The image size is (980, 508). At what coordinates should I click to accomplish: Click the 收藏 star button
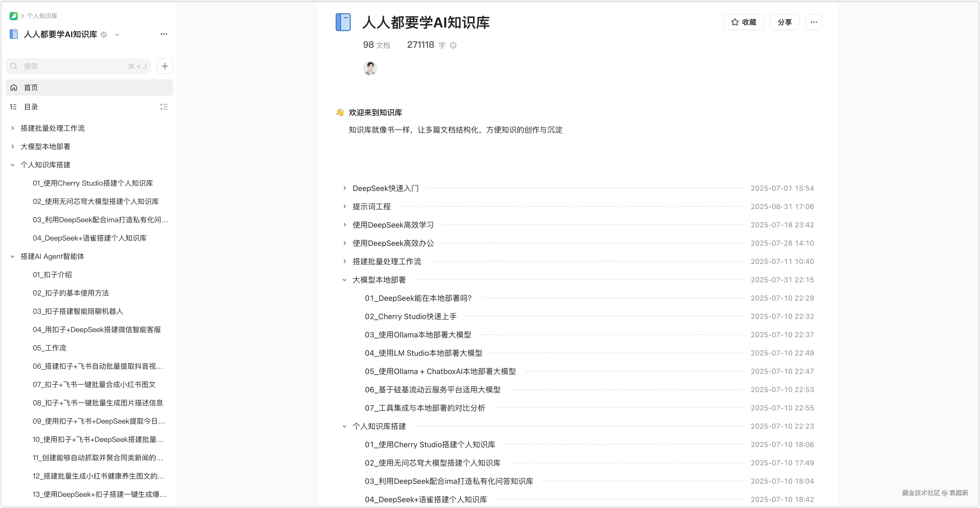point(743,22)
